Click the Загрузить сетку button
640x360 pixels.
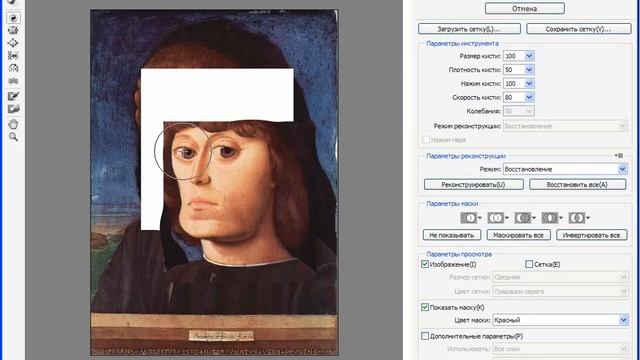coord(469,29)
